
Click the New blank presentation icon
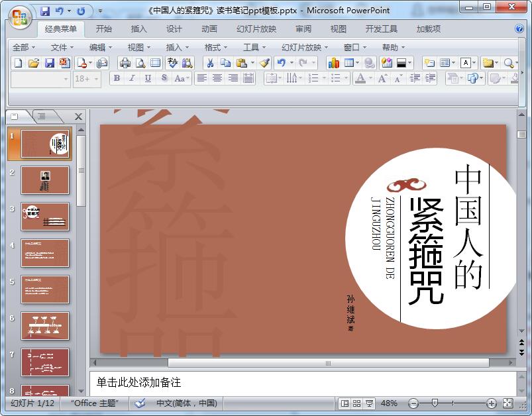pyautogui.click(x=19, y=63)
